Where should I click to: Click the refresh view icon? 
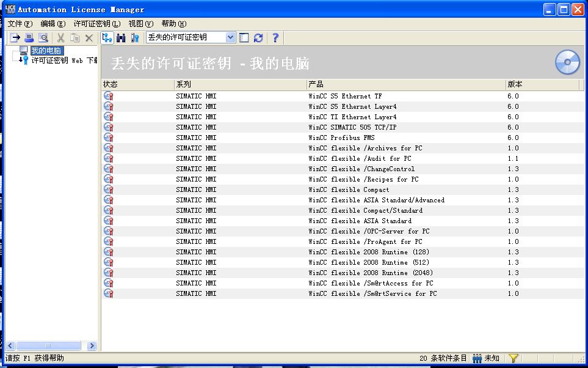[x=258, y=37]
